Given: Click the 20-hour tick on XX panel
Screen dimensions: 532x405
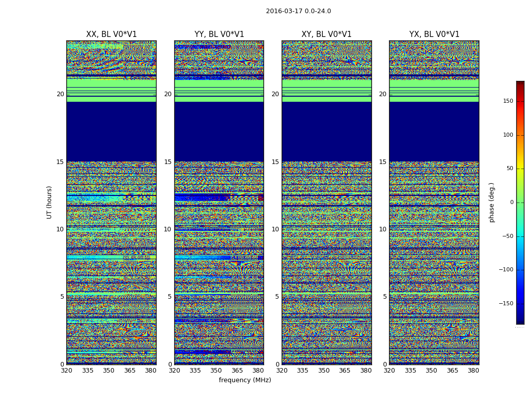Looking at the screenshot, I should click(x=60, y=94).
